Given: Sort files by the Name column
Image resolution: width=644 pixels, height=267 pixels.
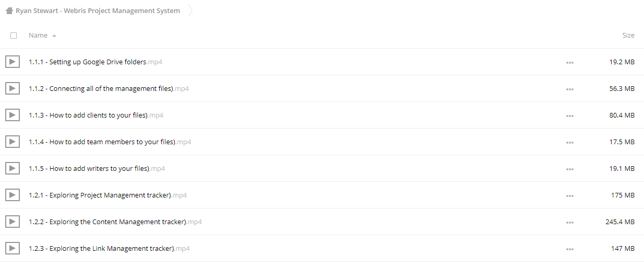Looking at the screenshot, I should tap(38, 36).
